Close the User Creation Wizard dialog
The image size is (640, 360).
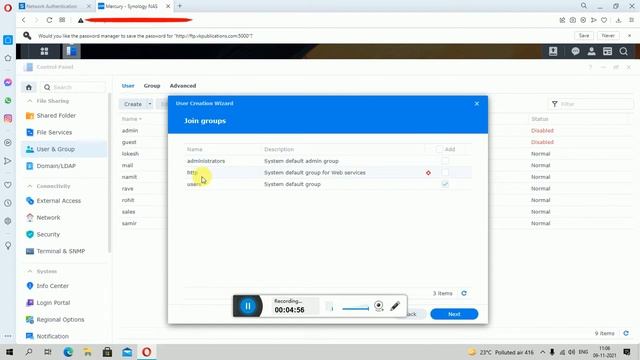tap(477, 104)
